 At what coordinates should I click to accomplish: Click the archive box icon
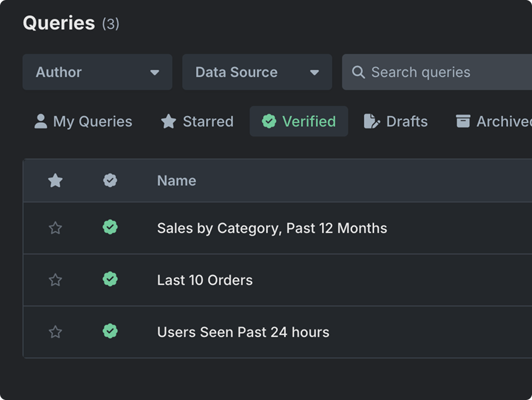point(463,121)
